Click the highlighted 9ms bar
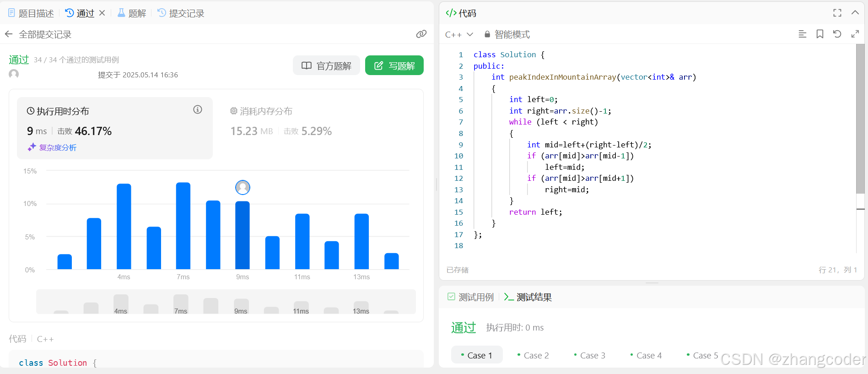 point(243,235)
